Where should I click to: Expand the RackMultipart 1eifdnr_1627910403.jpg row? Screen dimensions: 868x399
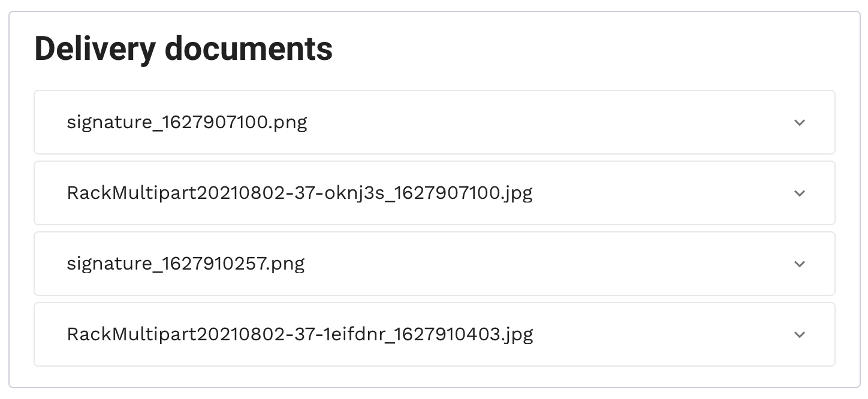click(x=434, y=335)
